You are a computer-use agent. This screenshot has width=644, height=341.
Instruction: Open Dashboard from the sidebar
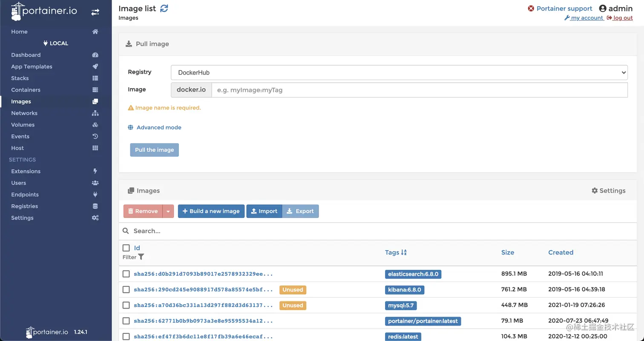point(26,55)
